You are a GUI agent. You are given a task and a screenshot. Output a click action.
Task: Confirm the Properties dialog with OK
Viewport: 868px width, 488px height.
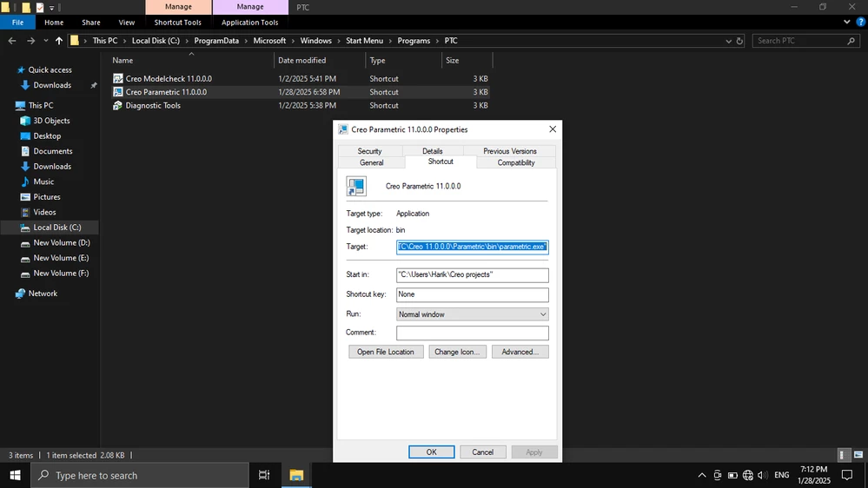coord(431,452)
